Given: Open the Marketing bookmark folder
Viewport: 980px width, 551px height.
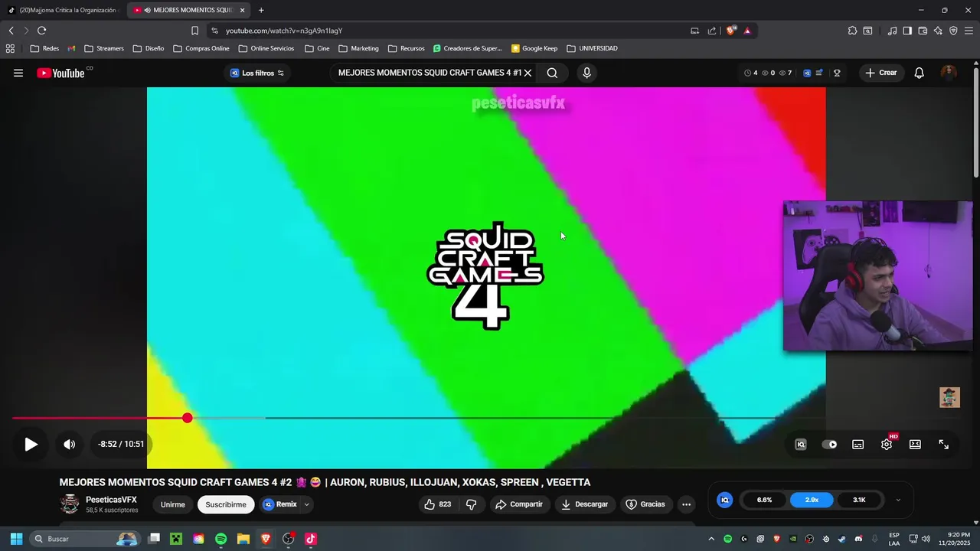Looking at the screenshot, I should tap(358, 48).
